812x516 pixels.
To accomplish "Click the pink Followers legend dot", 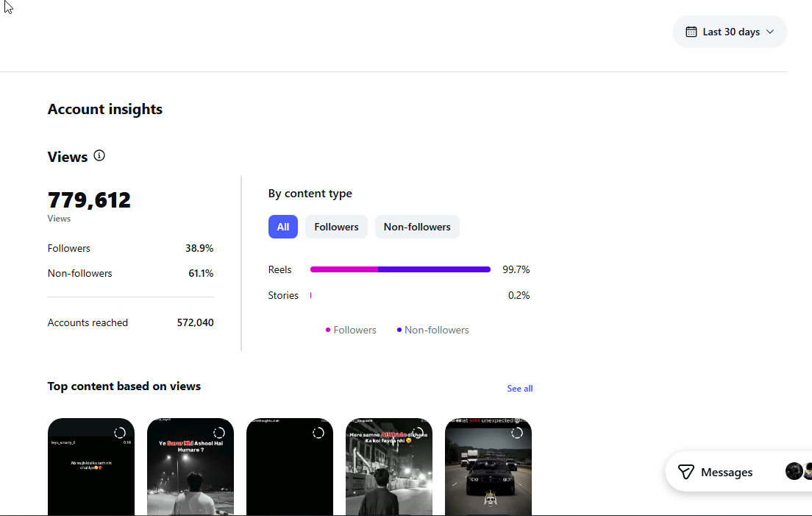I will click(x=328, y=330).
